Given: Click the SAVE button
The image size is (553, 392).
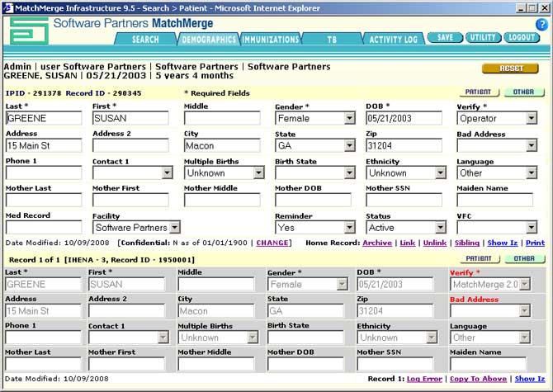Looking at the screenshot, I should coord(445,37).
